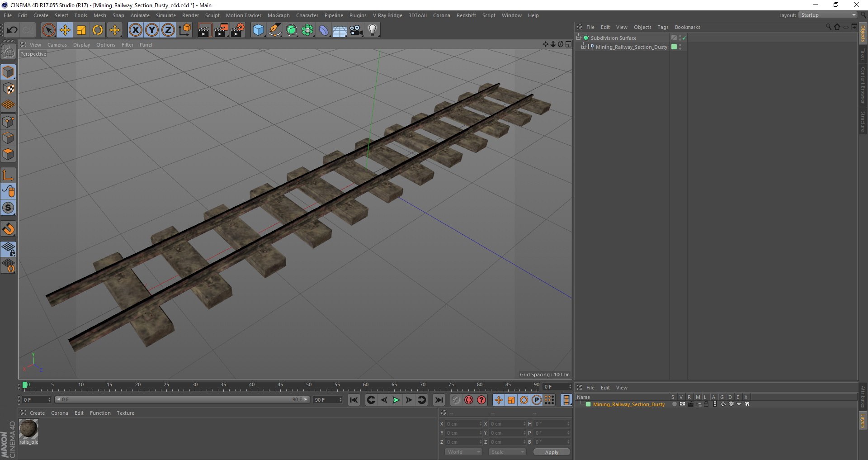868x460 pixels.
Task: Click the Floor/Sky environment icon
Action: click(x=340, y=30)
